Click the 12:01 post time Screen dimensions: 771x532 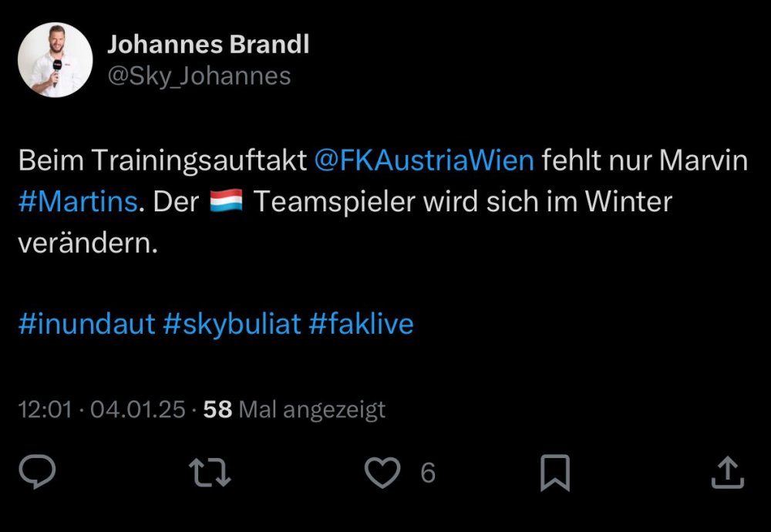point(45,409)
